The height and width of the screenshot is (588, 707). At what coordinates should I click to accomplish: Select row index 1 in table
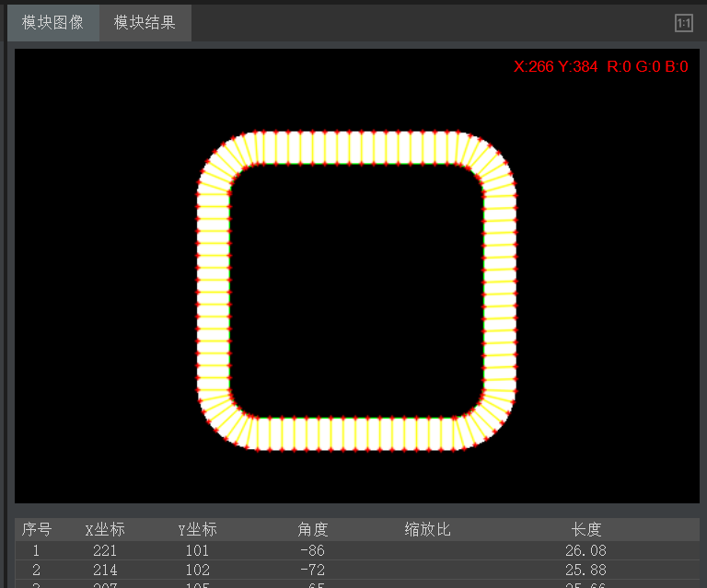click(x=36, y=550)
